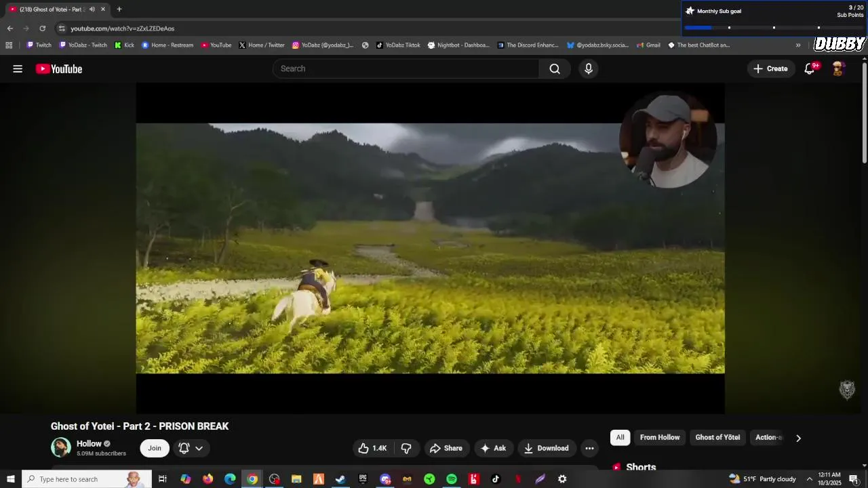The height and width of the screenshot is (488, 868).
Task: Click the Ask button
Action: pos(493,448)
